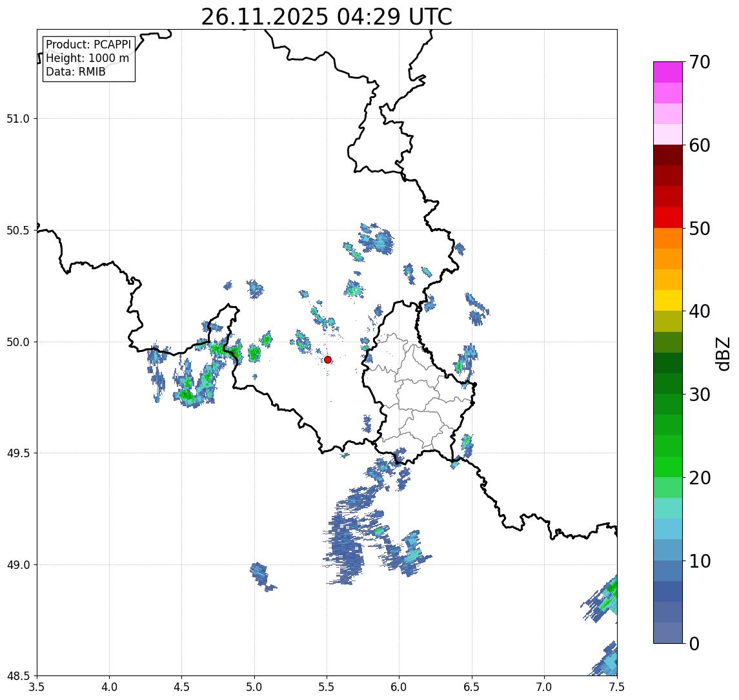The image size is (739, 700).
Task: Click latitude axis label '49.0'
Action: (x=18, y=564)
